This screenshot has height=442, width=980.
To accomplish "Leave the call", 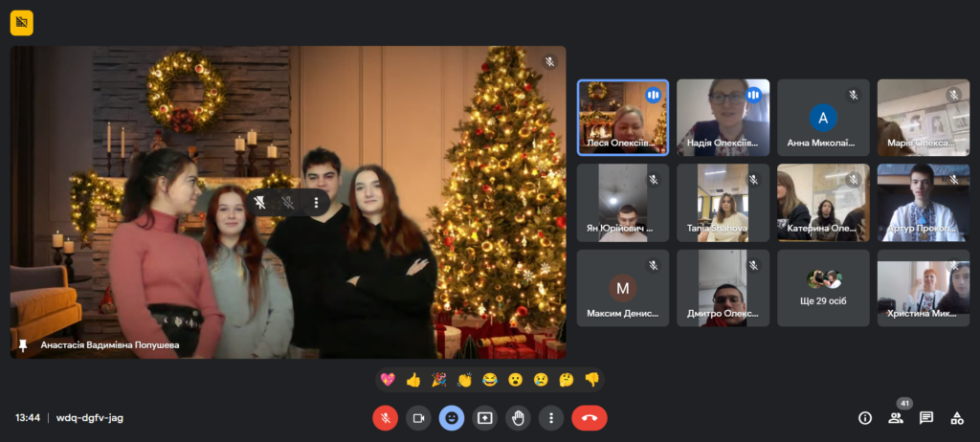I will (590, 418).
